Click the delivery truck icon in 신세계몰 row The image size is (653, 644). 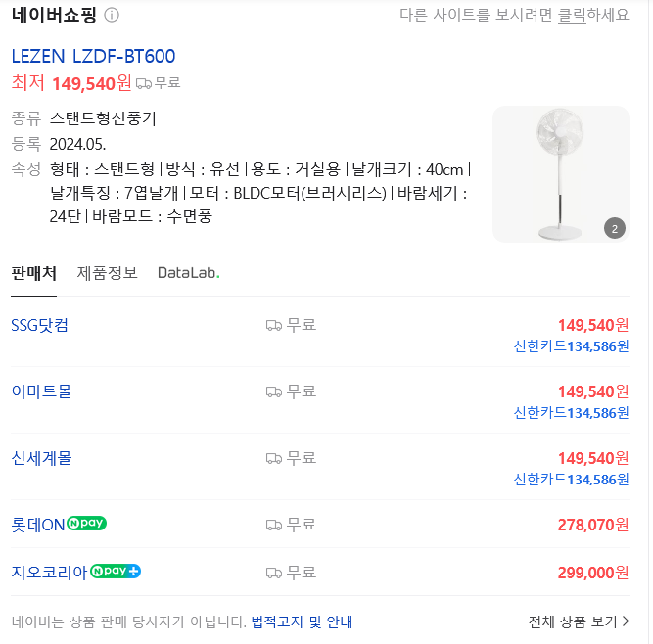coord(274,458)
